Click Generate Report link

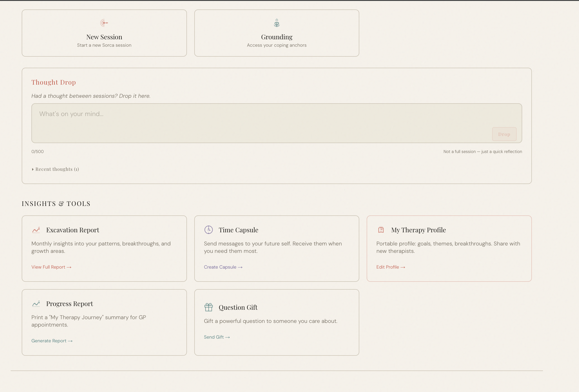click(x=52, y=341)
